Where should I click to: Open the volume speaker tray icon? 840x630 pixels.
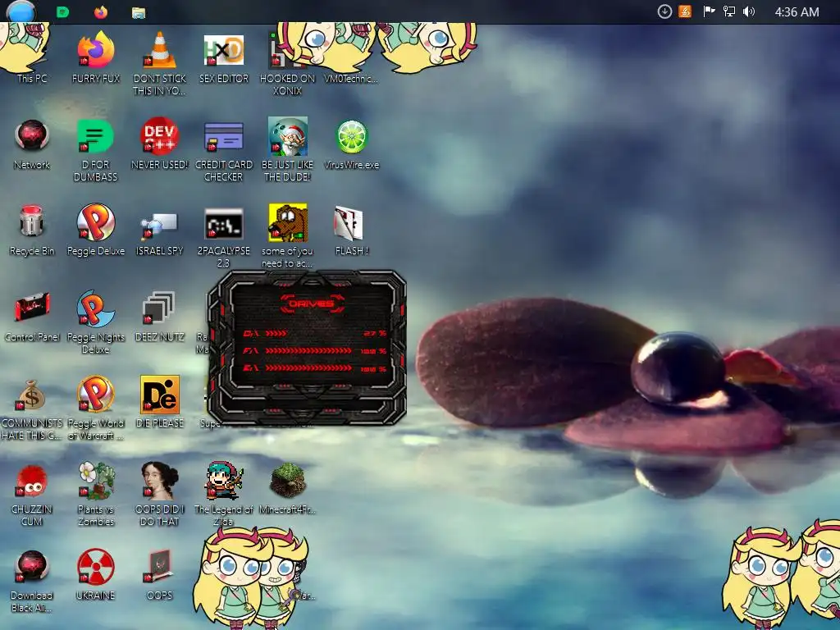[x=749, y=11]
